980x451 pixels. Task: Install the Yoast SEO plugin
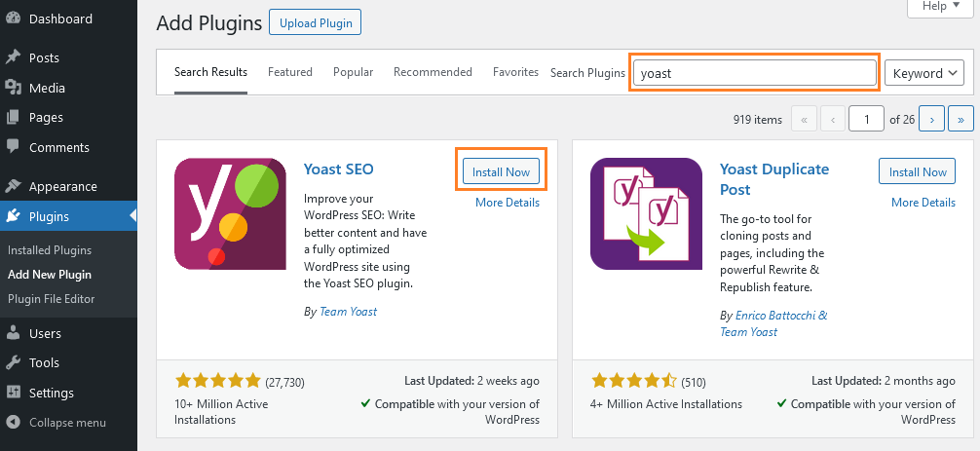point(501,171)
